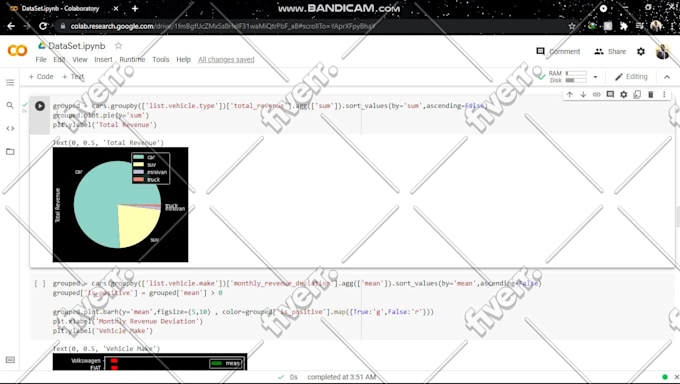Click the Share button
The width and height of the screenshot is (680, 384).
pos(610,51)
